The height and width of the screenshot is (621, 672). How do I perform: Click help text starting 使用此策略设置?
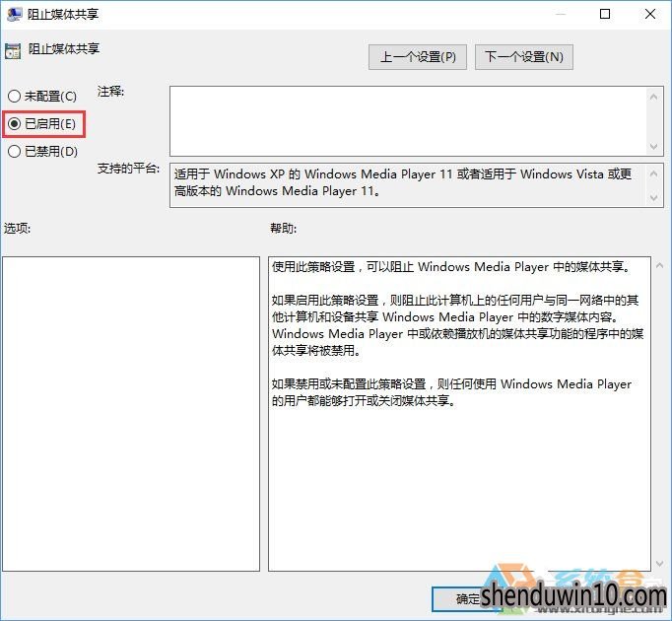pos(451,267)
